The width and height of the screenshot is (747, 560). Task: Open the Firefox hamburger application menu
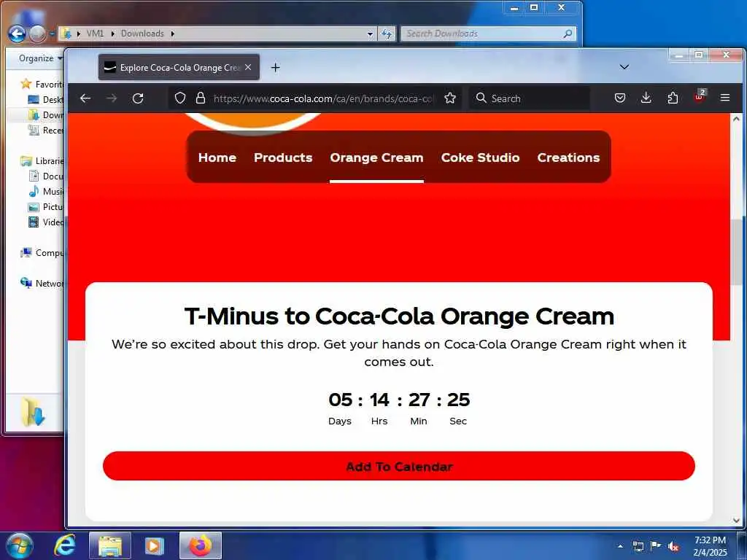pyautogui.click(x=725, y=98)
